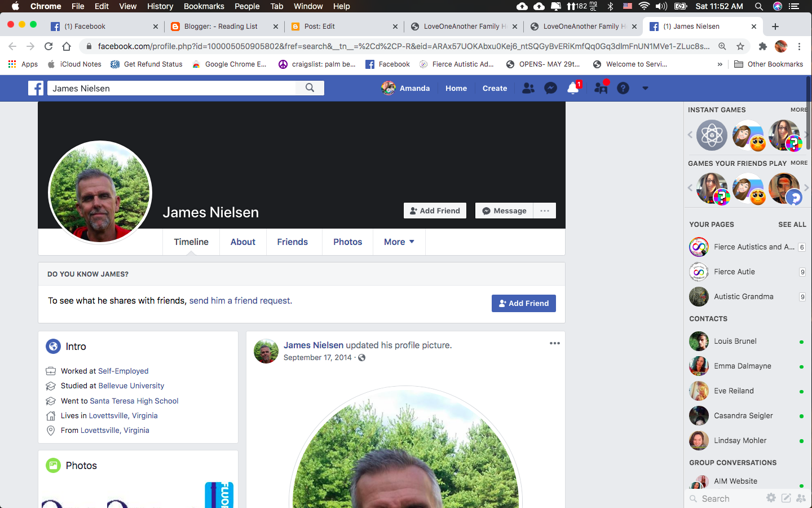Open the Bookmarks menu in menu bar

tap(204, 6)
